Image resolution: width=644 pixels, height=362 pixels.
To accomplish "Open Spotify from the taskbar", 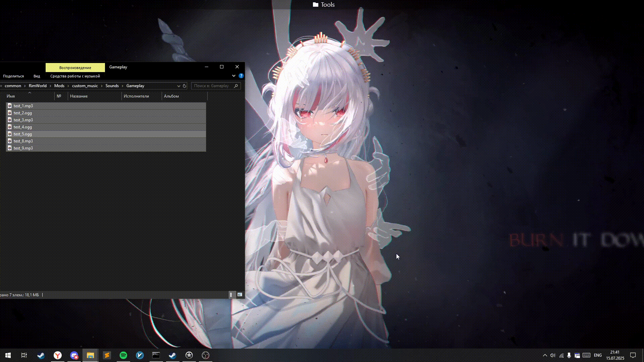I will pos(123,355).
